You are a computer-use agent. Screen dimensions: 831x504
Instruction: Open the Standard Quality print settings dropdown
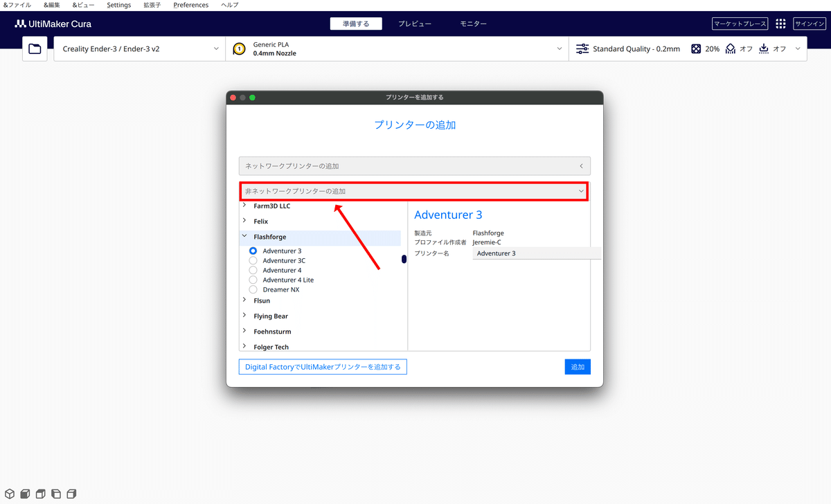click(x=688, y=49)
